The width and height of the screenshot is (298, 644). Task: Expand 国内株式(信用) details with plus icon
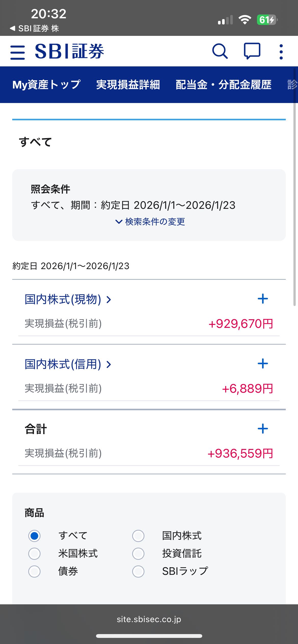click(x=263, y=364)
